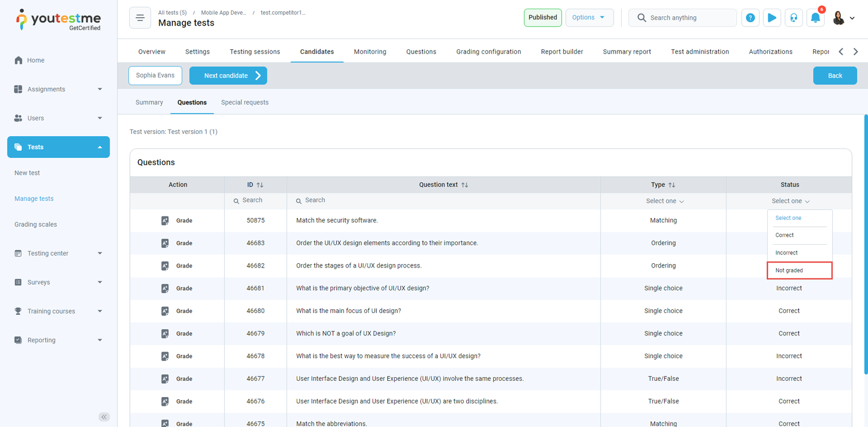
Task: Open the help question mark icon
Action: (750, 18)
